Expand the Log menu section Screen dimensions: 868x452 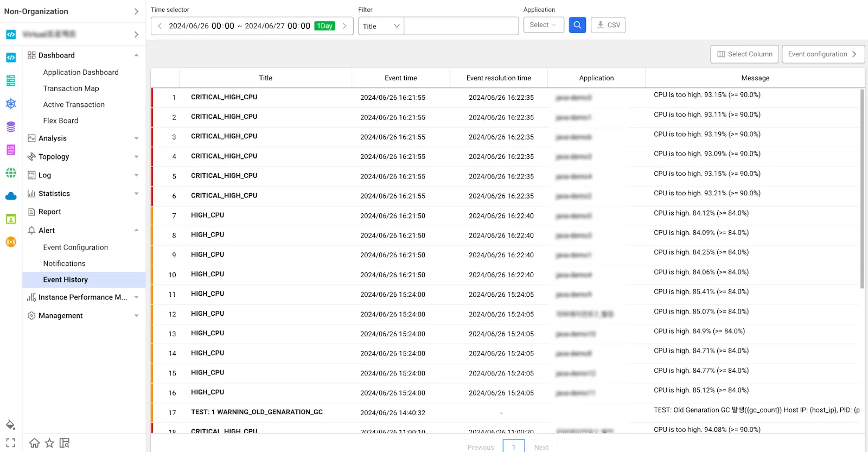pos(136,175)
